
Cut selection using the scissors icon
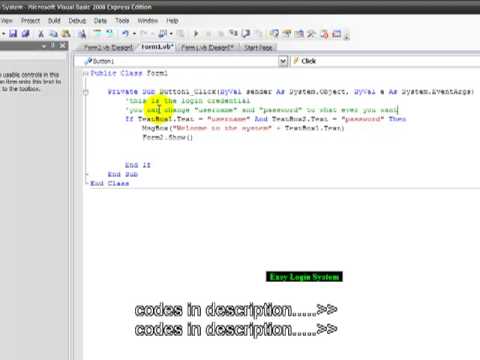(41, 34)
